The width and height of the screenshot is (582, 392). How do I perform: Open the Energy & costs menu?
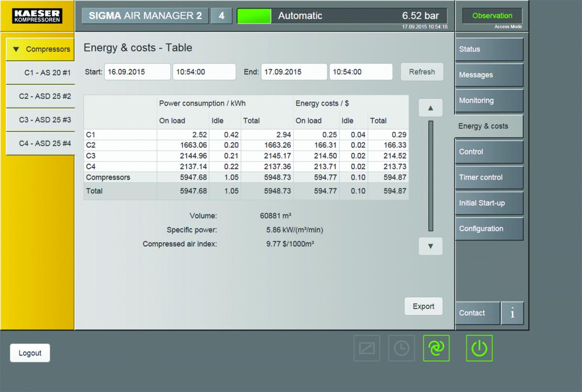coord(489,126)
